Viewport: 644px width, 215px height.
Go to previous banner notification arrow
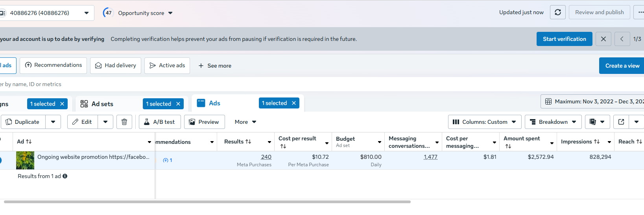click(622, 39)
